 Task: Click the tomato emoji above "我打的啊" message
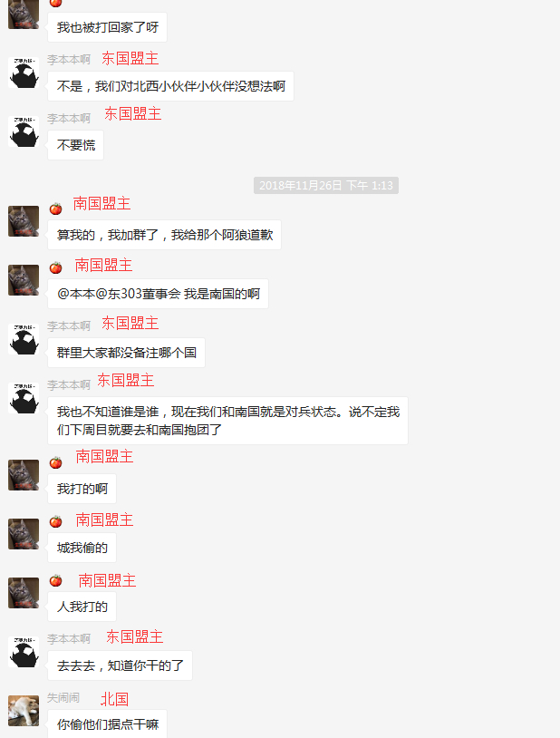55,462
